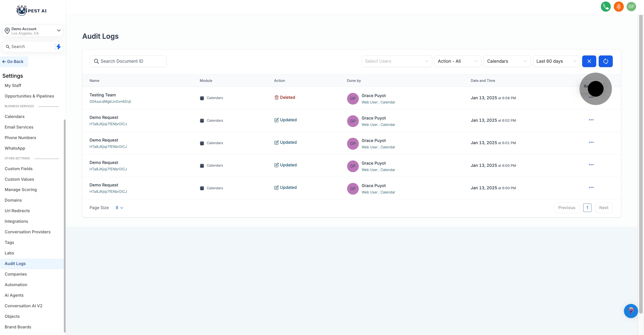Click the GP profile avatar in header
Image resolution: width=644 pixels, height=335 pixels.
[x=631, y=7]
